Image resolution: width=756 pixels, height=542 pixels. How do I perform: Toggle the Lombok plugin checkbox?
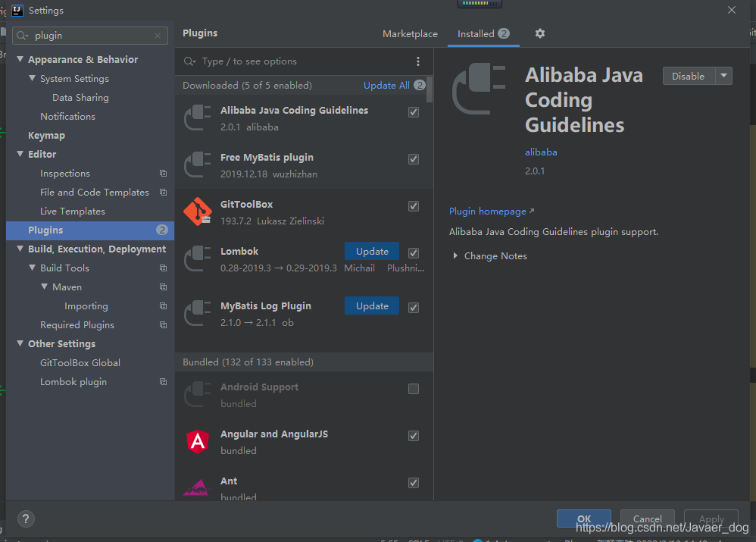pyautogui.click(x=413, y=253)
